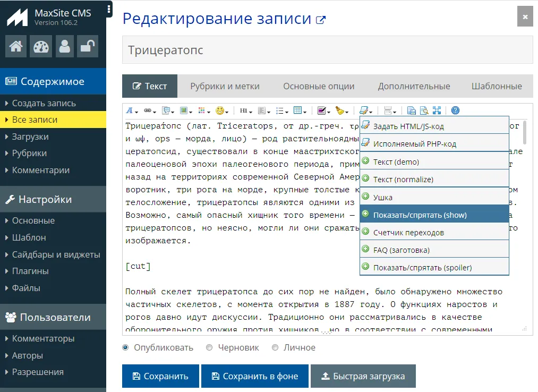Click the preview magnifier page icon in toolbar

(424, 110)
